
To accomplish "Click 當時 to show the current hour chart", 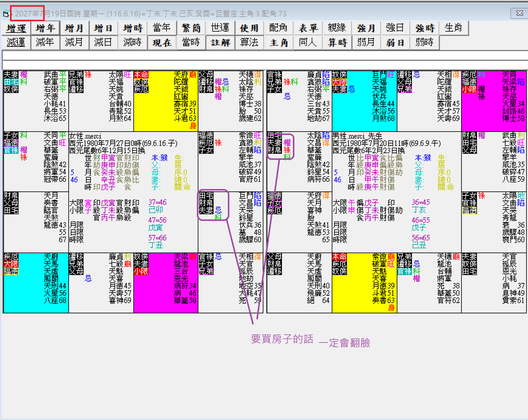I will coord(191,43).
